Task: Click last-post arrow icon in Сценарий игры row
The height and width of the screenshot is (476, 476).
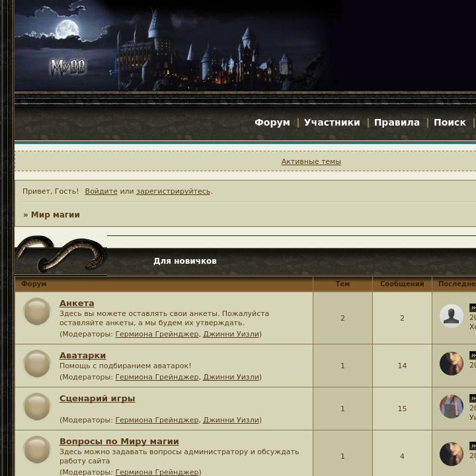Action: click(x=473, y=398)
